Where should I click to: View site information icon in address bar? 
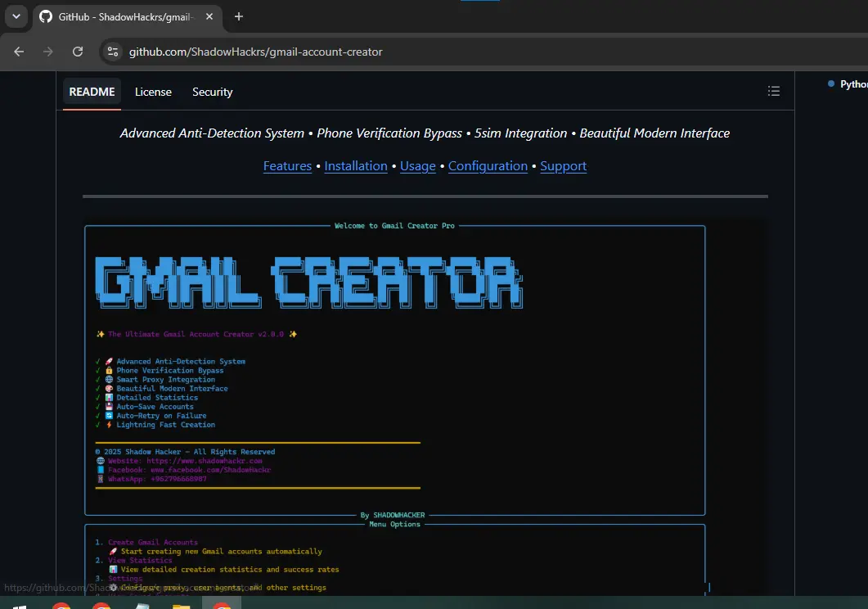coord(113,52)
